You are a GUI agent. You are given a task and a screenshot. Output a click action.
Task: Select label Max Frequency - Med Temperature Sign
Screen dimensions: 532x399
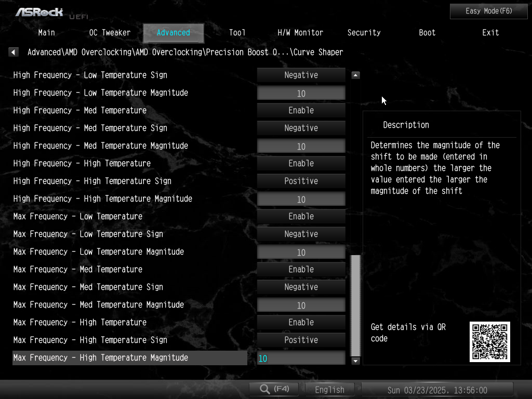(88, 287)
